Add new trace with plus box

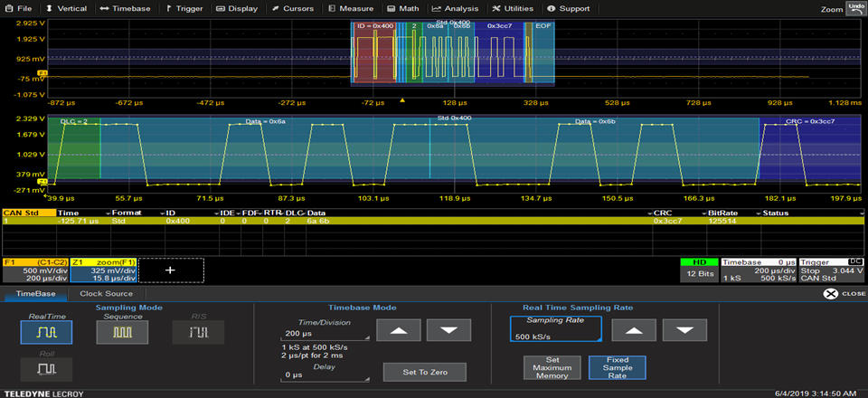point(169,270)
